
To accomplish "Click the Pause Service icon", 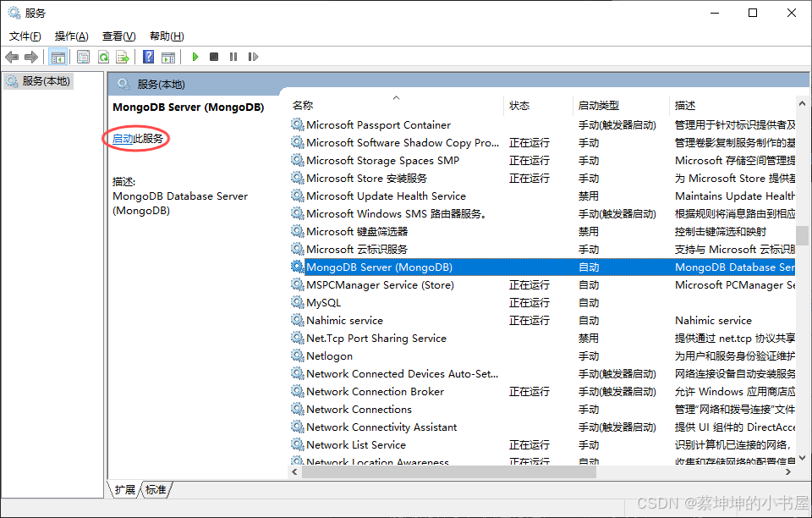I will pos(233,57).
